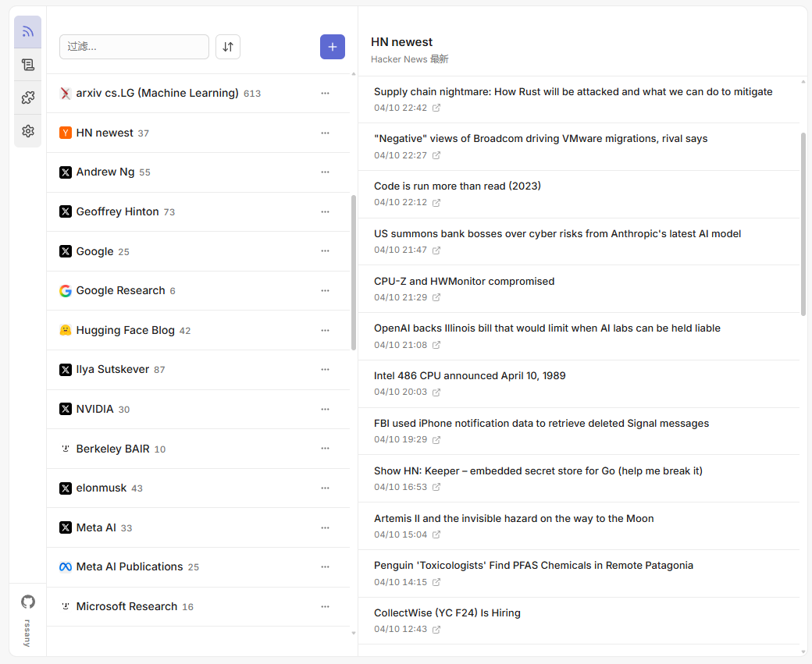Open more options for NVIDIA feed

(x=326, y=410)
